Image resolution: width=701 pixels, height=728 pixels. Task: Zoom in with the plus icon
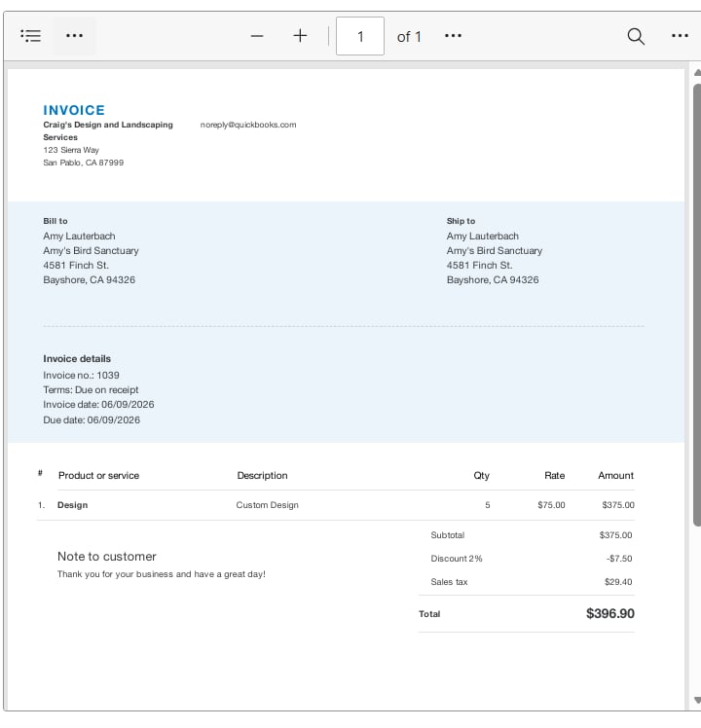pyautogui.click(x=300, y=36)
